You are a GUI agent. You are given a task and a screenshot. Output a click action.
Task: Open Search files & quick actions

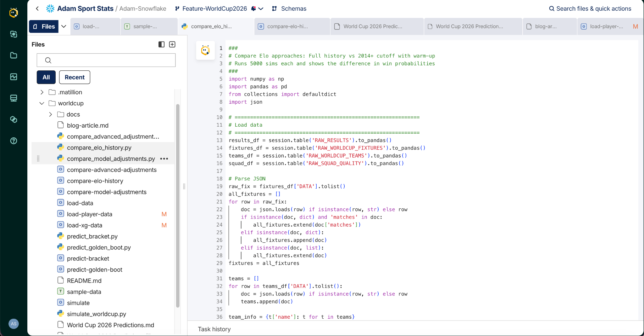point(590,8)
